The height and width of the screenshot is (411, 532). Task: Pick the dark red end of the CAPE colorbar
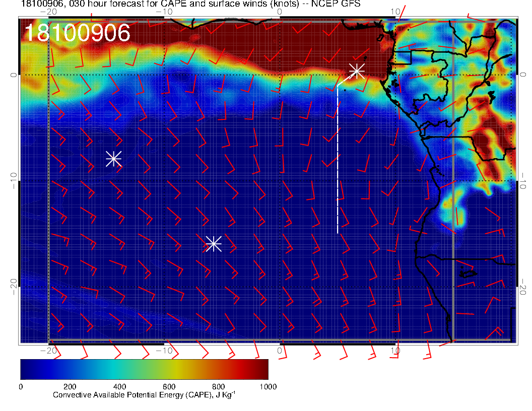pos(262,369)
